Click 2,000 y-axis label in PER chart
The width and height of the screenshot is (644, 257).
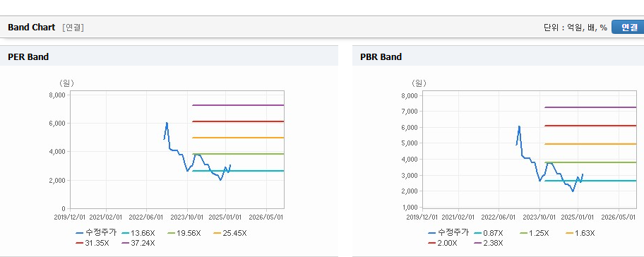point(57,181)
